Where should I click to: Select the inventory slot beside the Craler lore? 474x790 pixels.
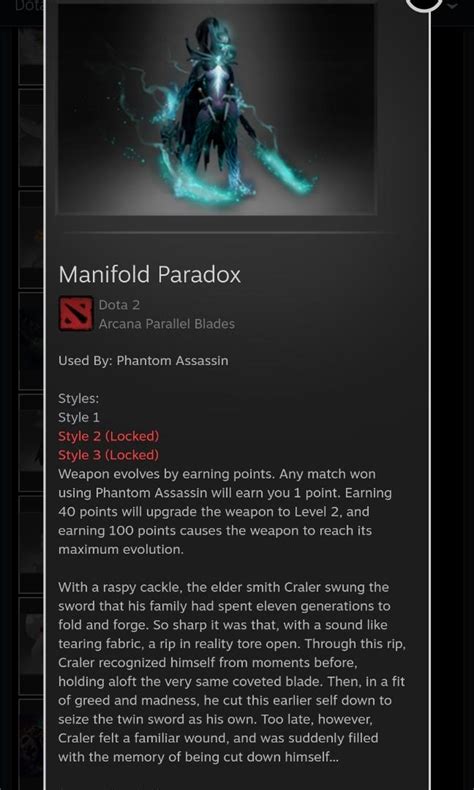30,646
